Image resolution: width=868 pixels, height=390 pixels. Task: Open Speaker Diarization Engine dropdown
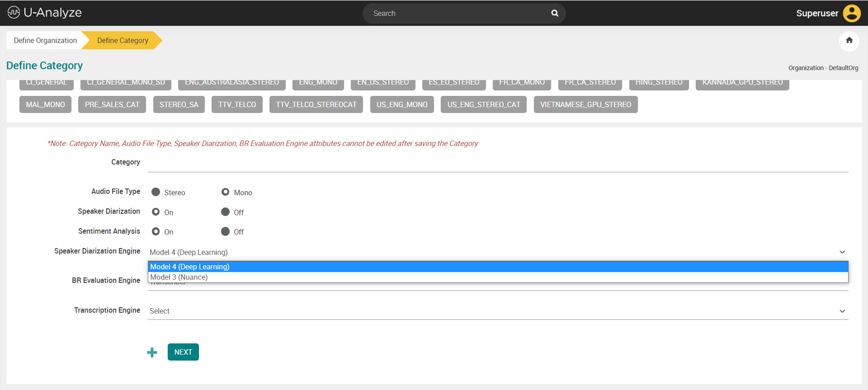tap(498, 252)
